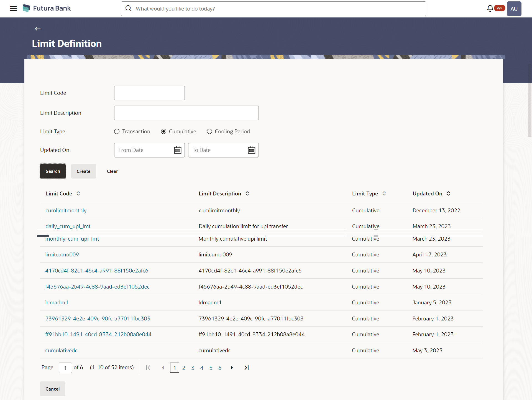Select the Transaction limit type radio
Screen dimensions: 532x400
117,131
